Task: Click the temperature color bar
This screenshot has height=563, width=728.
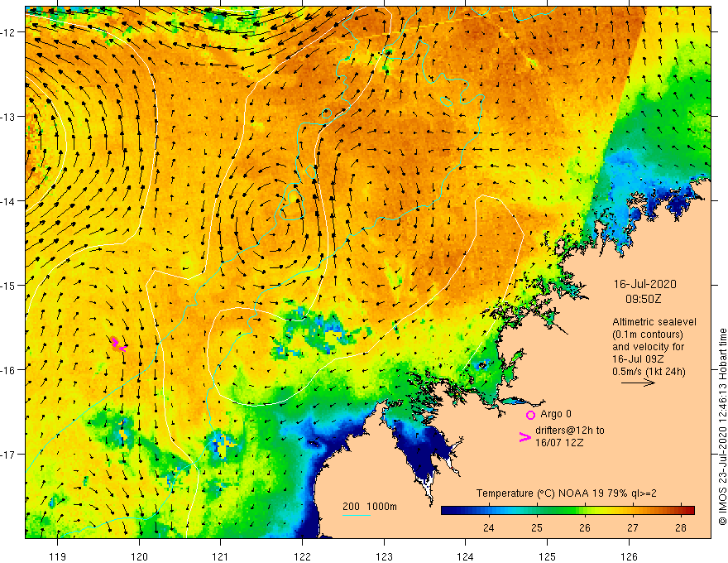Action: click(x=568, y=510)
